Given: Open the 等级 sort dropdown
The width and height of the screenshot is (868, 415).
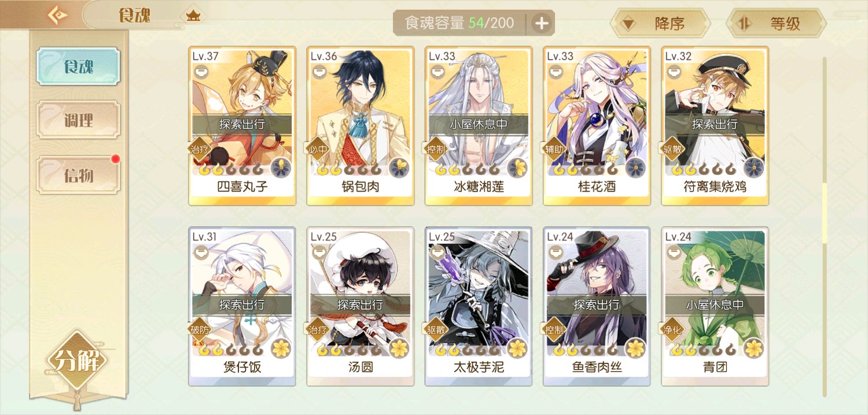Looking at the screenshot, I should (x=776, y=24).
